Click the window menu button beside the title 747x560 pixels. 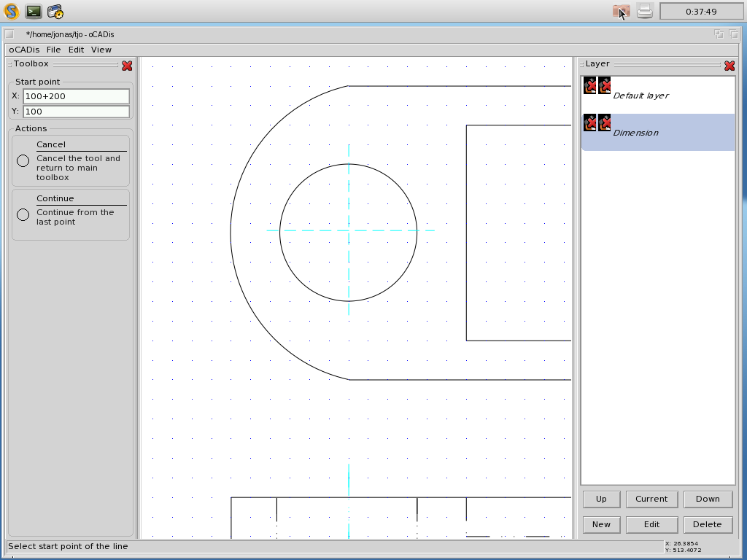click(x=9, y=34)
